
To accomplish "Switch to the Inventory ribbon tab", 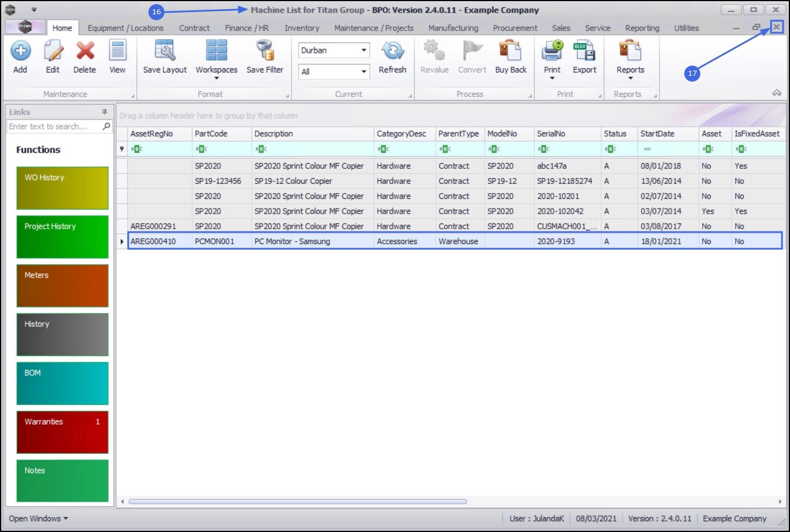I will coord(302,28).
